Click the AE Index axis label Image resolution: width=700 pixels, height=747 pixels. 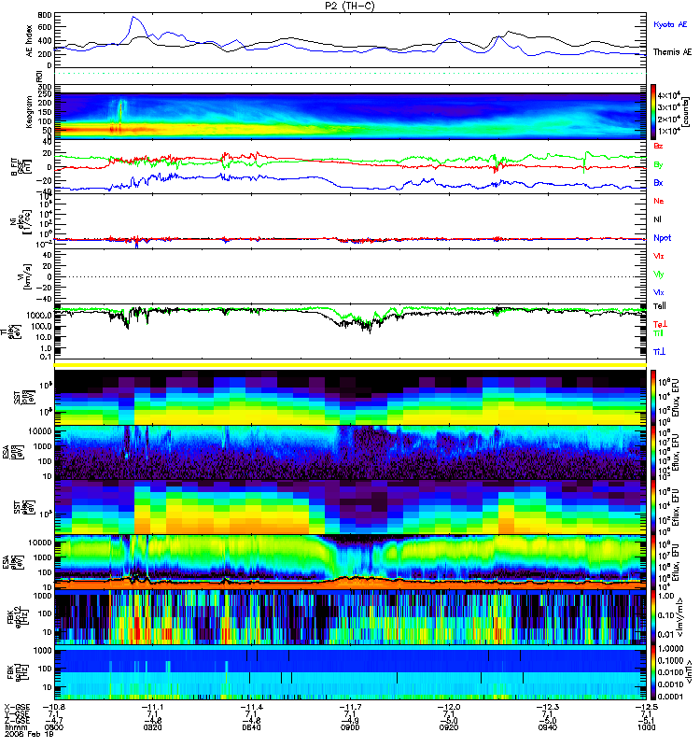pos(30,40)
